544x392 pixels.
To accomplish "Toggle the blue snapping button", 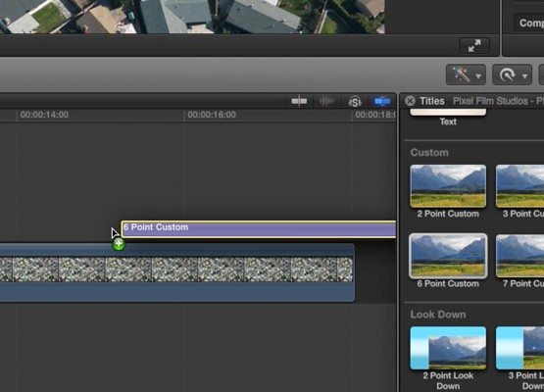I will coord(382,101).
